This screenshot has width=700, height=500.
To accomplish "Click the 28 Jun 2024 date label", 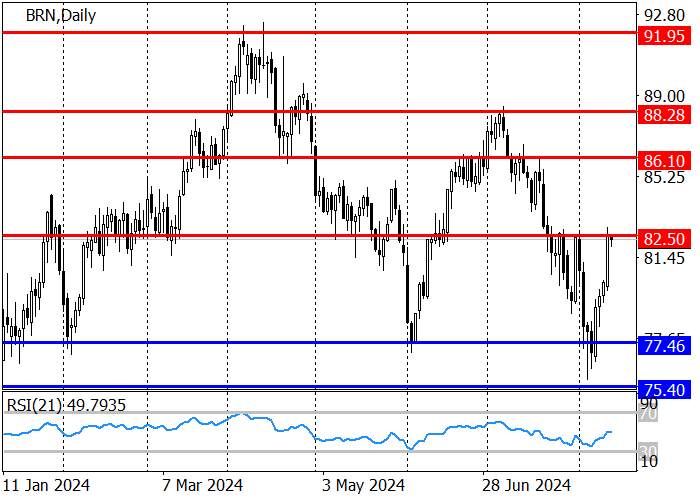I will [526, 485].
